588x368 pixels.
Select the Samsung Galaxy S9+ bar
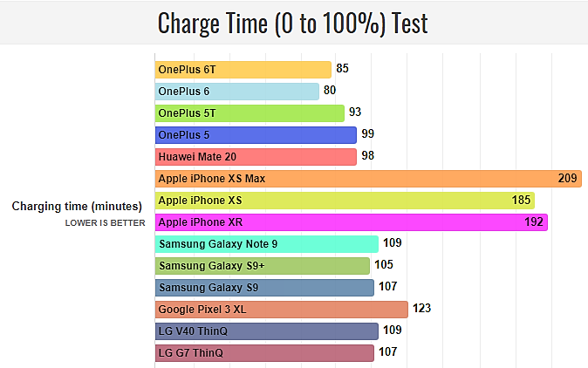[263, 266]
